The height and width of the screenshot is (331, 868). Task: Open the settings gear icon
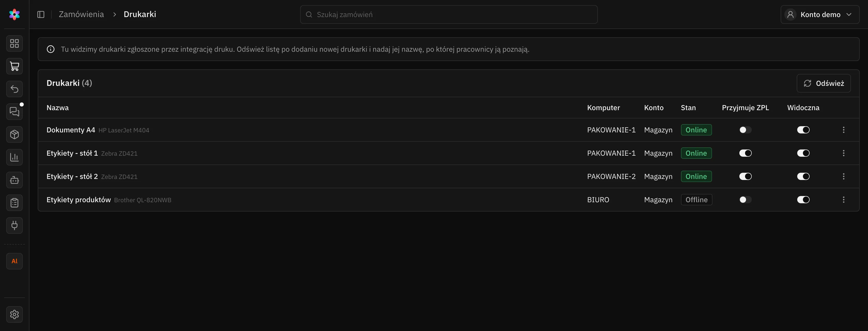point(14,314)
